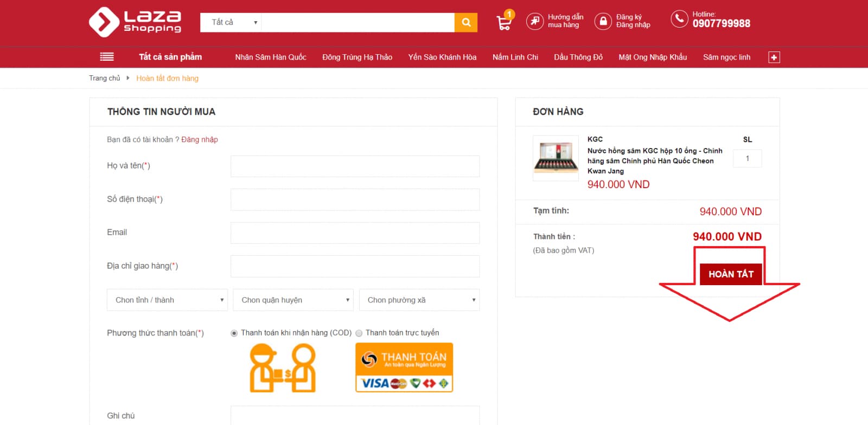The width and height of the screenshot is (868, 425).
Task: Expand the Chọn quận huyện dropdown
Action: pyautogui.click(x=293, y=300)
